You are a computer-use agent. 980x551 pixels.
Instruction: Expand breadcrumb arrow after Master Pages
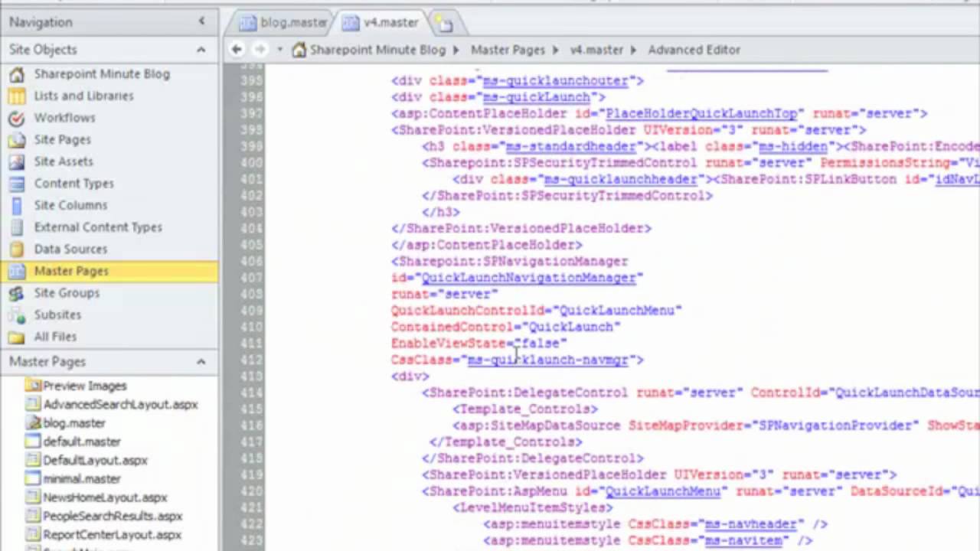click(556, 50)
